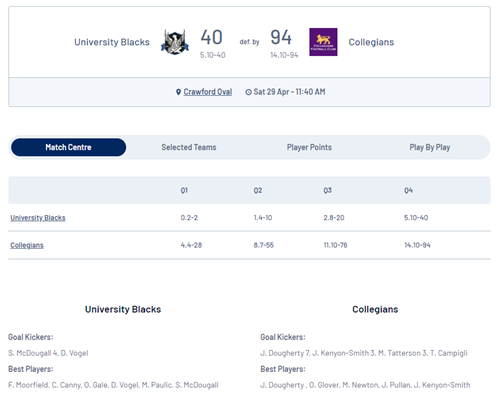This screenshot has height=396, width=500.
Task: Select the Match Centre tab
Action: 68,147
